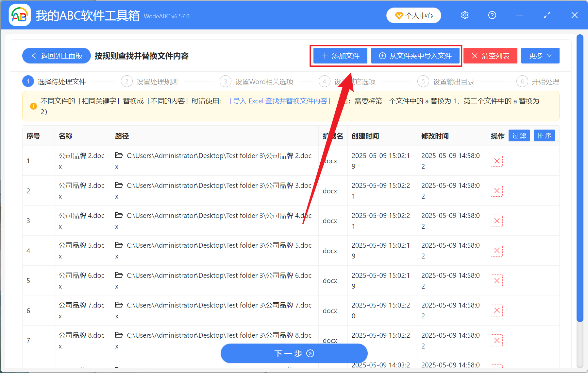The image size is (588, 373).
Task: Expand the 更多 dropdown
Action: pos(540,56)
